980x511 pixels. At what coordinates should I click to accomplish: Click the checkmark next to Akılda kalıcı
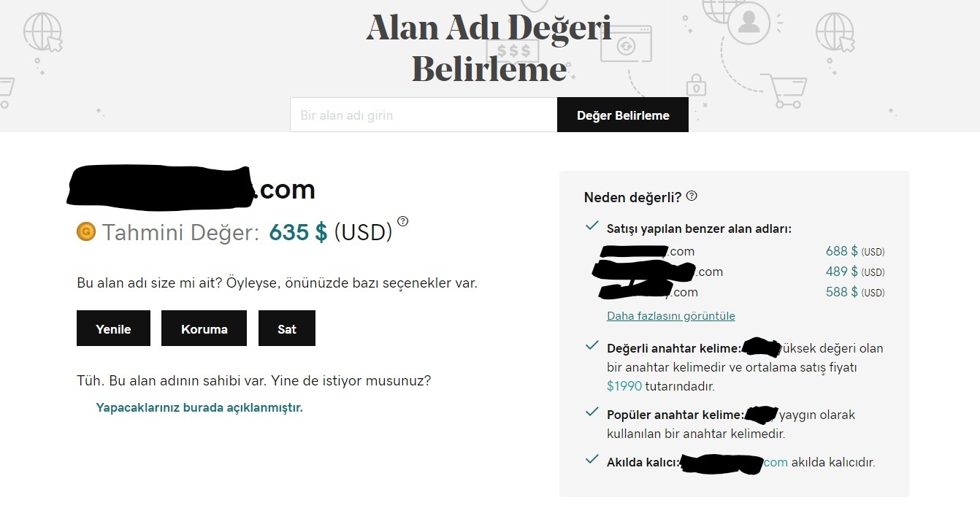pyautogui.click(x=592, y=460)
